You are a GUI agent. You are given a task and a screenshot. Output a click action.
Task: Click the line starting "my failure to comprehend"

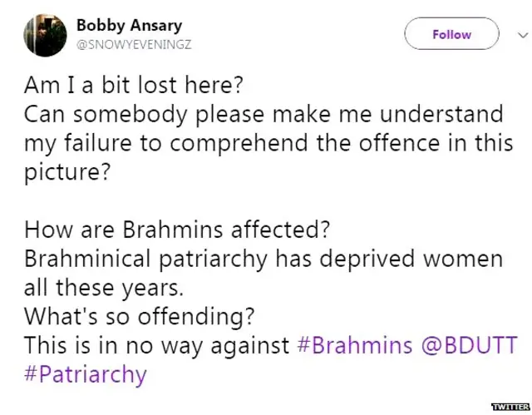(268, 143)
